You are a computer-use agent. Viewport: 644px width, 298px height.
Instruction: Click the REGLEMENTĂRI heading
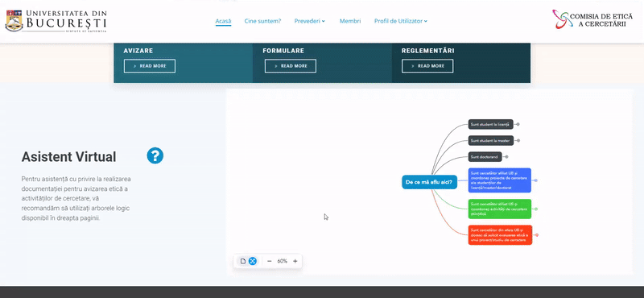click(428, 51)
